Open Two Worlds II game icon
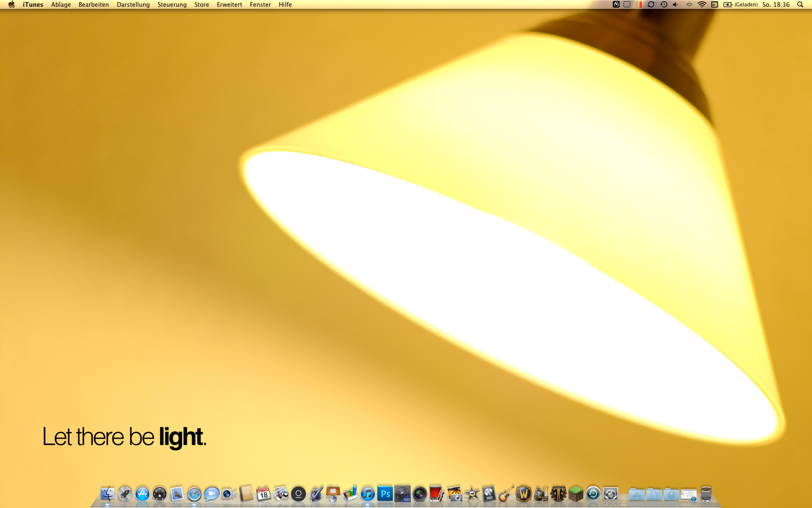This screenshot has width=812, height=508. point(541,494)
